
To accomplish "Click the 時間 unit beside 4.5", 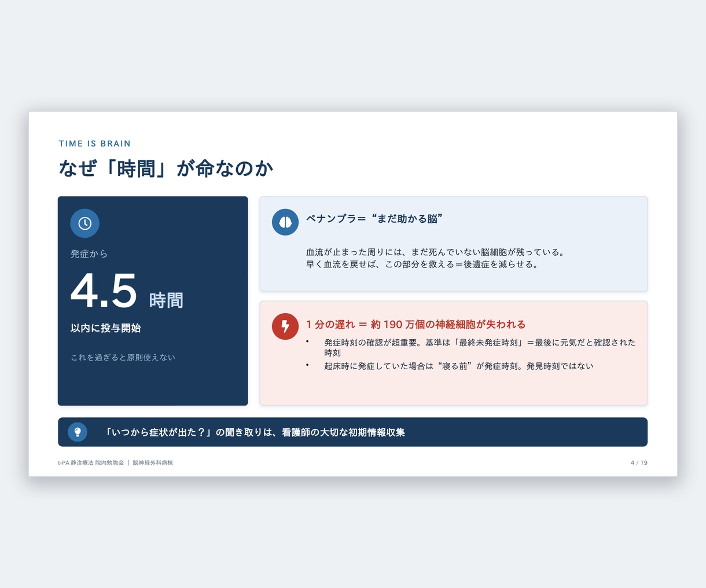I will [166, 300].
